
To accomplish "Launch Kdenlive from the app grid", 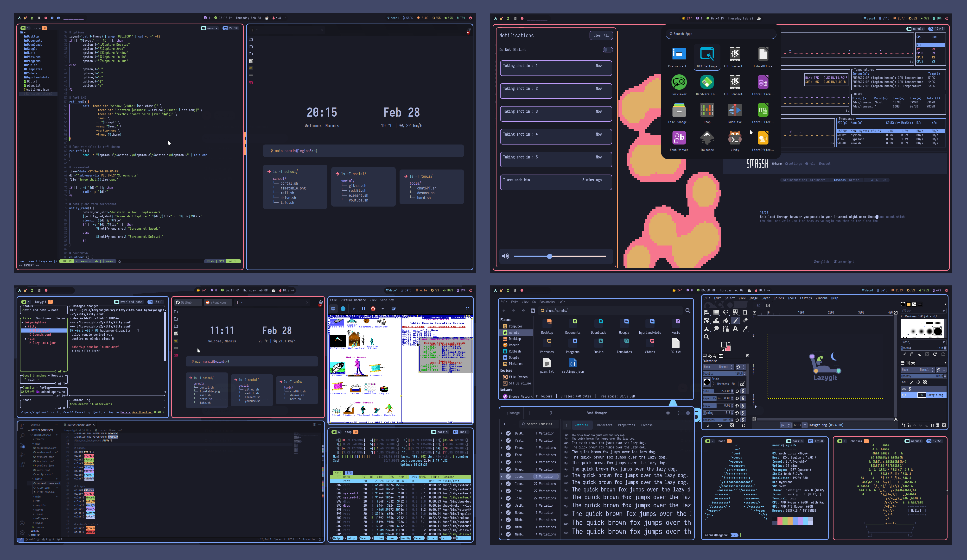I will pyautogui.click(x=735, y=113).
